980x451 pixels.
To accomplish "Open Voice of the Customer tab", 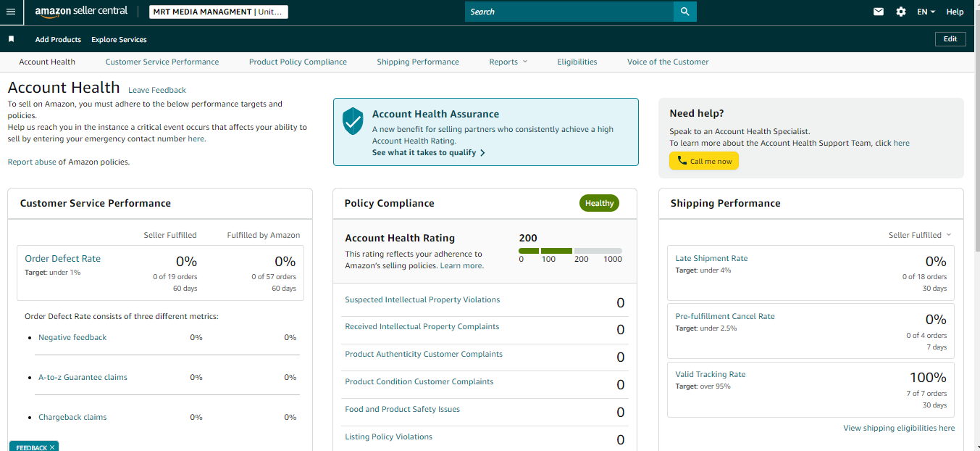I will [x=668, y=62].
